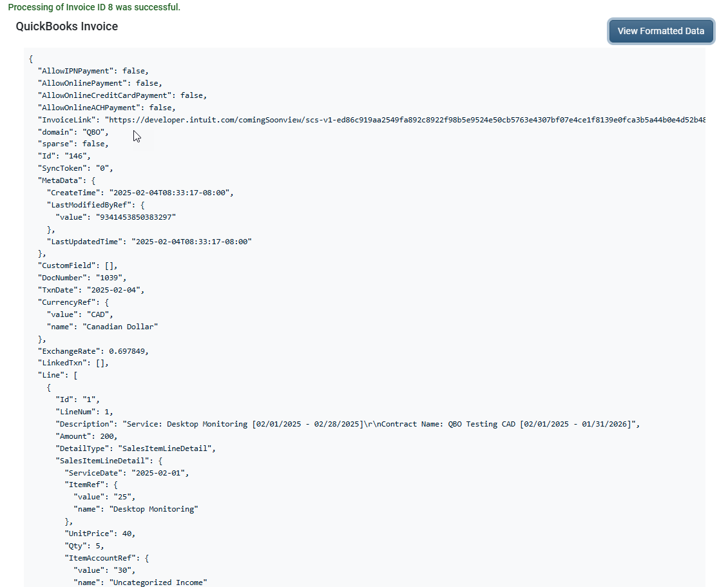Select the AllowOnlineACHPayment false entry

coord(106,108)
